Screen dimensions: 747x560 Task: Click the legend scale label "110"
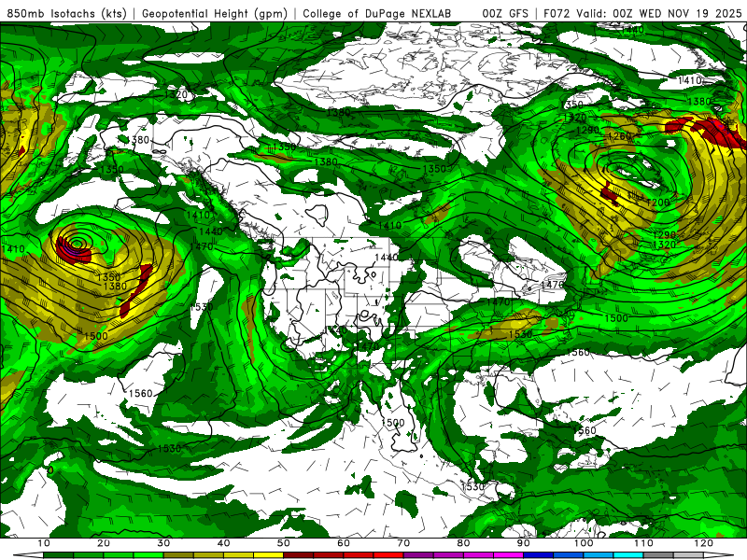click(643, 543)
